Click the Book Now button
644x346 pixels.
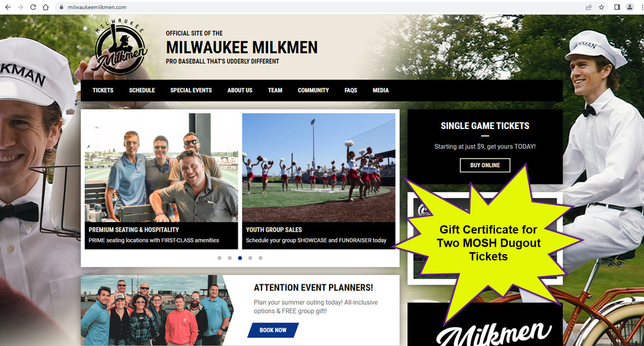pyautogui.click(x=273, y=330)
